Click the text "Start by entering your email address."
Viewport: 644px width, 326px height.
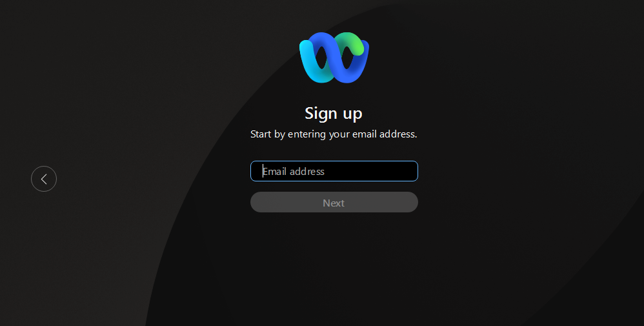[x=334, y=134]
